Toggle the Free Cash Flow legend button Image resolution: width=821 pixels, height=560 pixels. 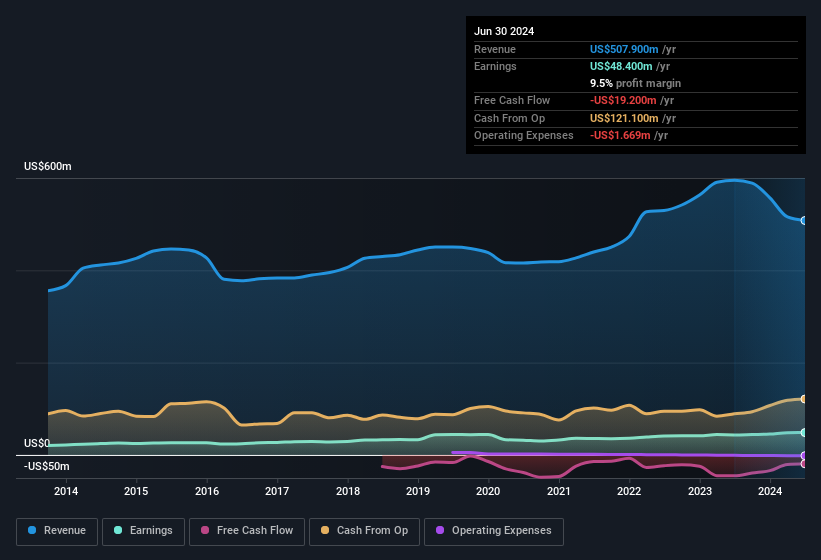point(247,531)
